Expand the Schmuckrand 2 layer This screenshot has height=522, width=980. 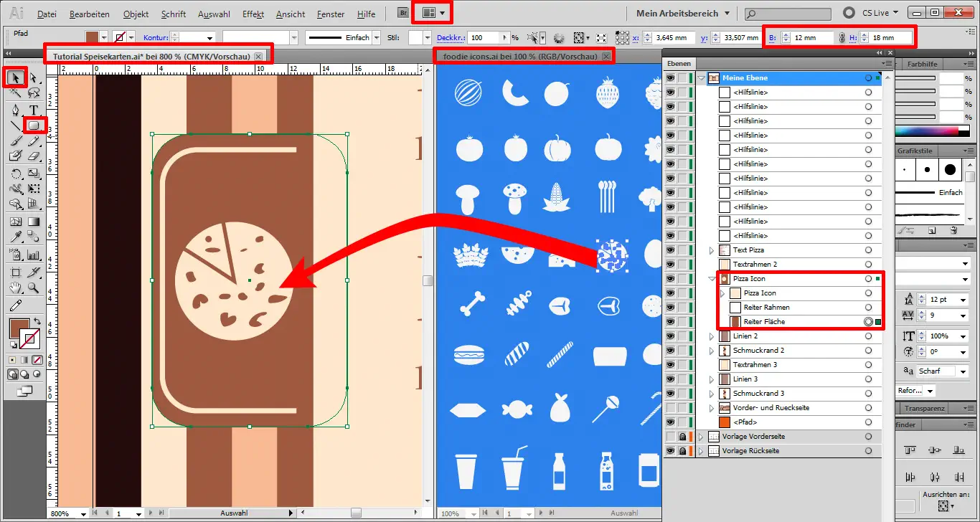click(711, 350)
